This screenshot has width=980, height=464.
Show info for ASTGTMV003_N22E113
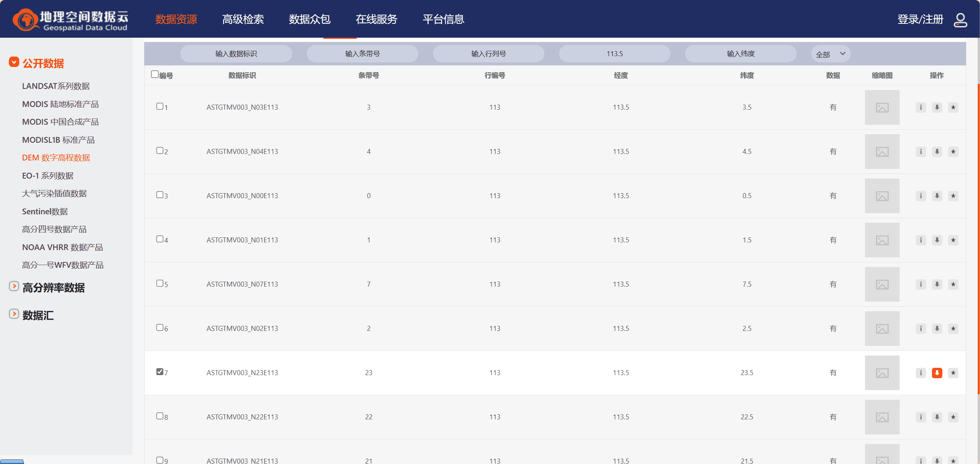click(x=921, y=417)
